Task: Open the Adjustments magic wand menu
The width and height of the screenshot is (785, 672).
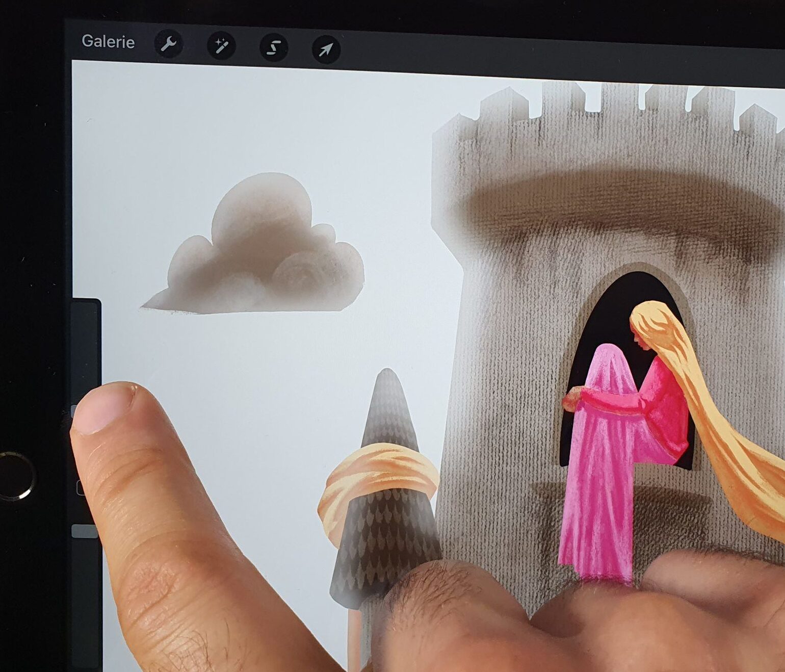Action: pos(221,46)
